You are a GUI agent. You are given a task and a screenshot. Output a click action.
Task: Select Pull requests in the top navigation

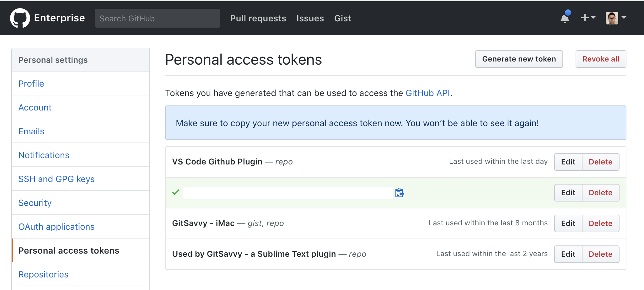pyautogui.click(x=258, y=18)
